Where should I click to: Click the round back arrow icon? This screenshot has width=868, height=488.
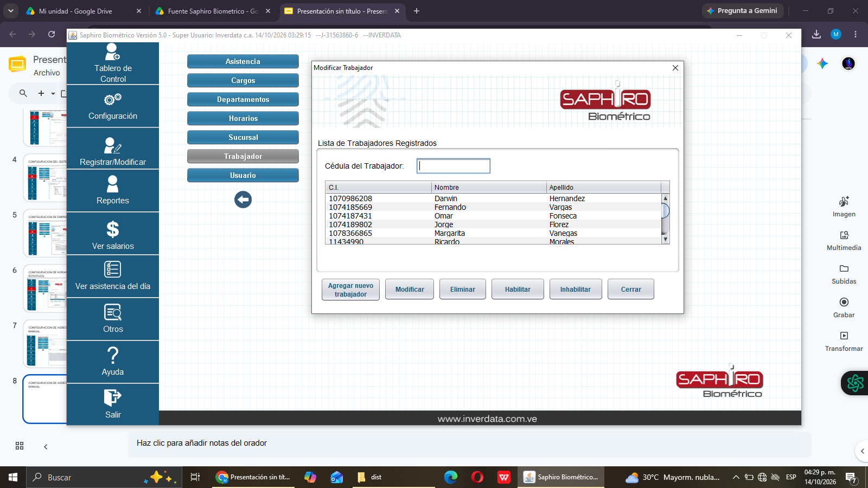[x=243, y=200]
